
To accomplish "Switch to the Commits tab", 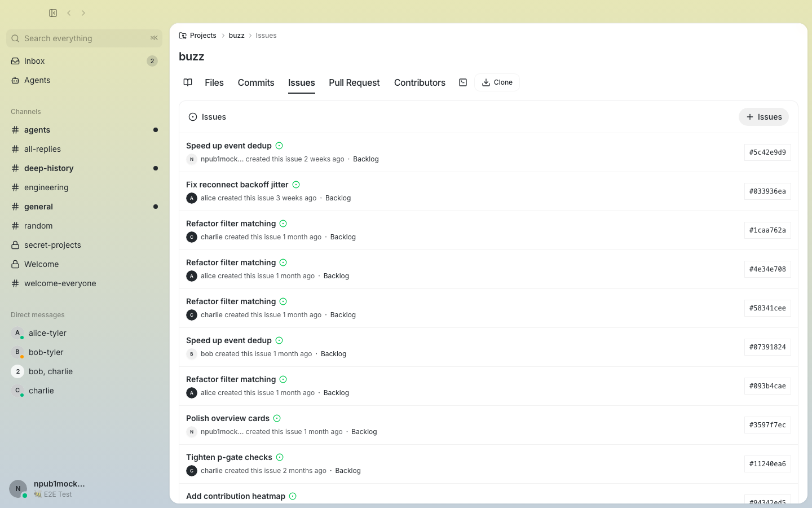I will click(256, 82).
